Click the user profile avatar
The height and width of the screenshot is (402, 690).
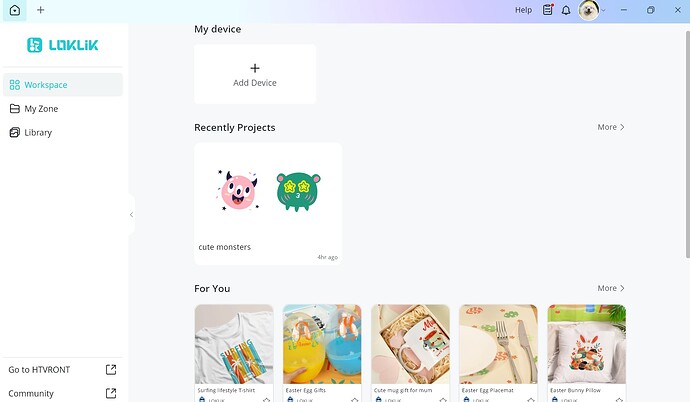(x=588, y=10)
